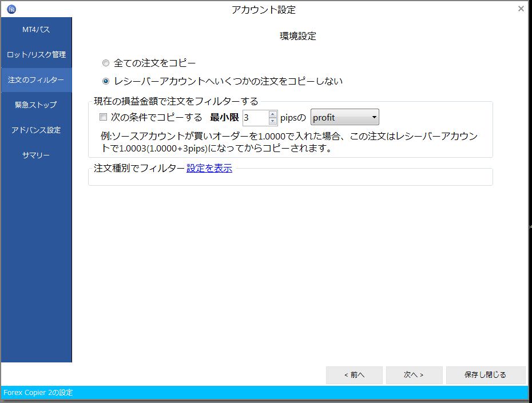Click 保存し閉じる to save and close
The height and width of the screenshot is (403, 532).
pyautogui.click(x=485, y=375)
